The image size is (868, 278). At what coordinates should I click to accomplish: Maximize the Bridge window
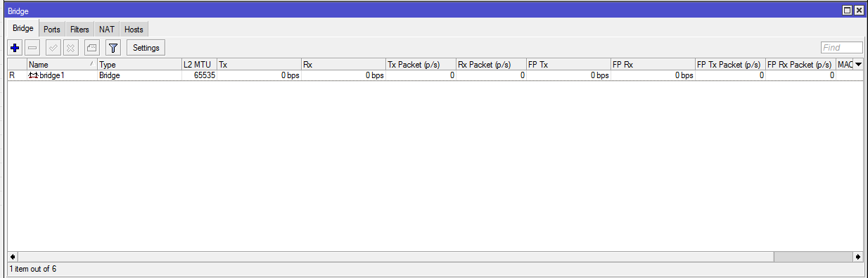point(848,11)
